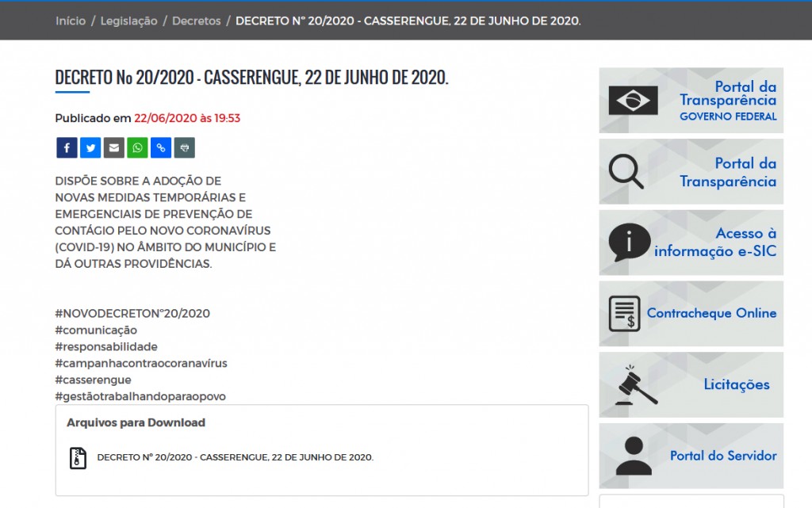Download DECRETO Nº 20/2020 file
This screenshot has height=508, width=812.
[235, 457]
